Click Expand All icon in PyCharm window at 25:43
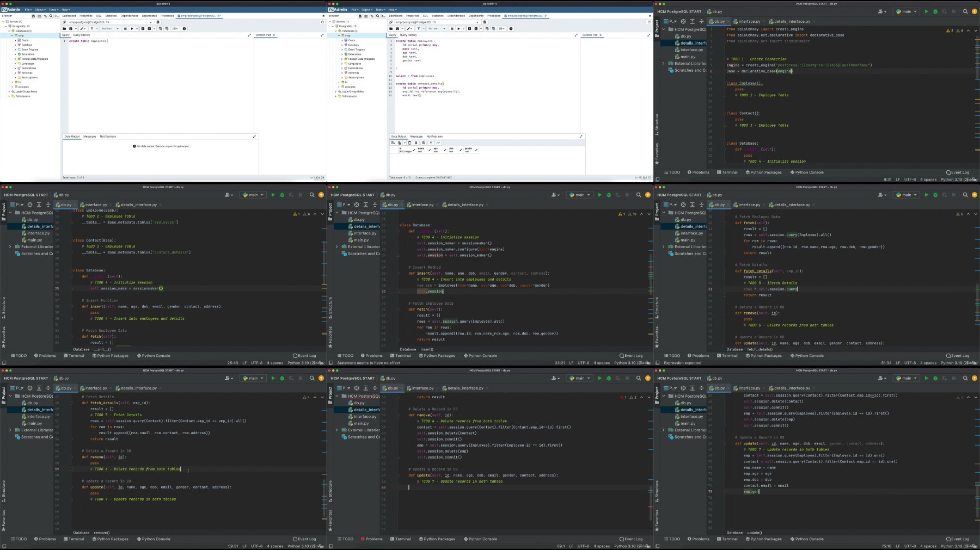The height and width of the screenshot is (550, 980). click(39, 205)
